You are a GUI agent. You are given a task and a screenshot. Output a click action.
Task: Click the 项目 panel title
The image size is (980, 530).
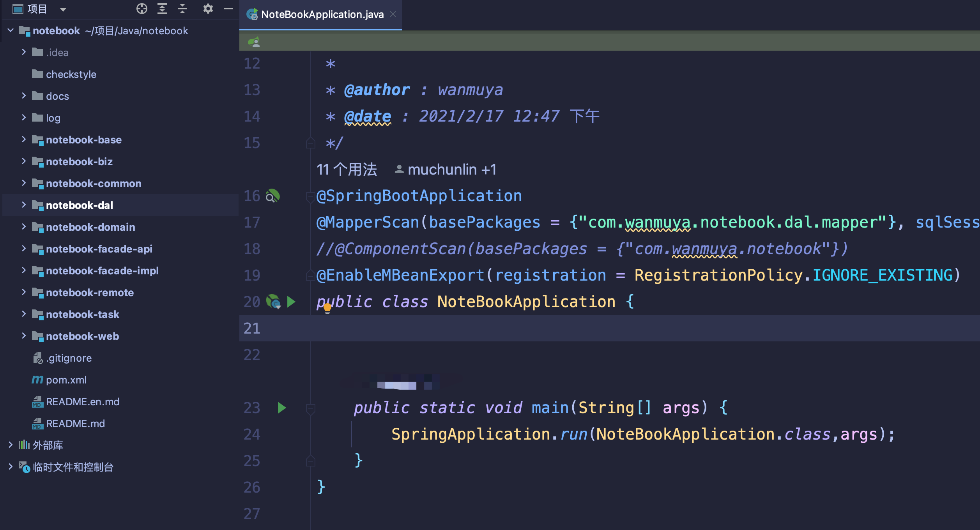pyautogui.click(x=37, y=9)
